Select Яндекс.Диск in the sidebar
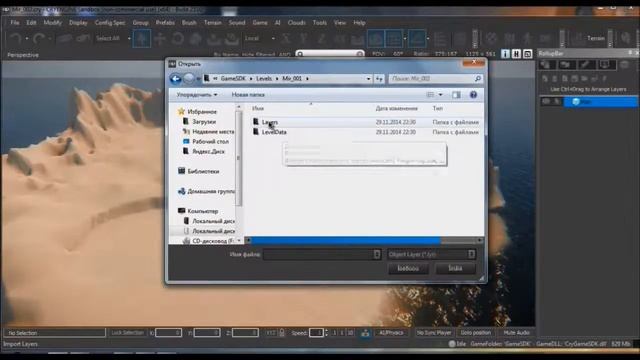The height and width of the screenshot is (360, 640). click(x=208, y=151)
